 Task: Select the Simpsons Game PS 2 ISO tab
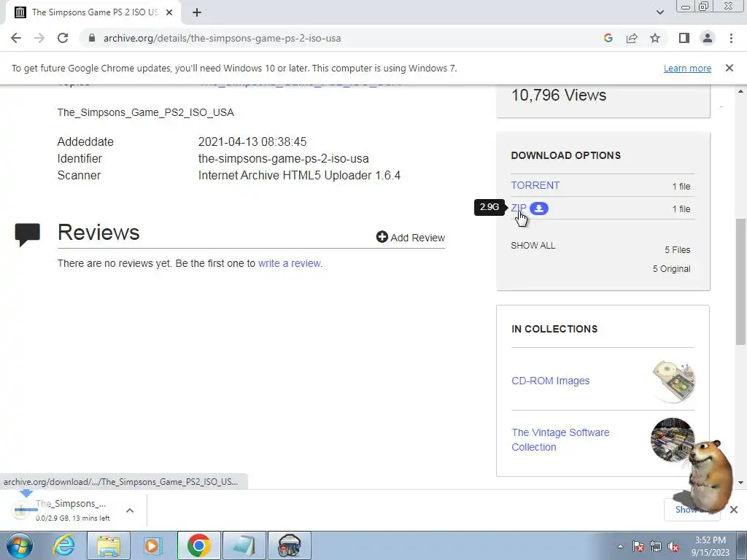coord(94,12)
